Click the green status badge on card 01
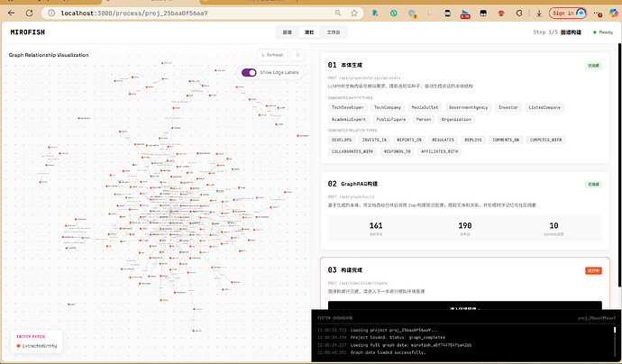This screenshot has height=364, width=622. pyautogui.click(x=593, y=66)
